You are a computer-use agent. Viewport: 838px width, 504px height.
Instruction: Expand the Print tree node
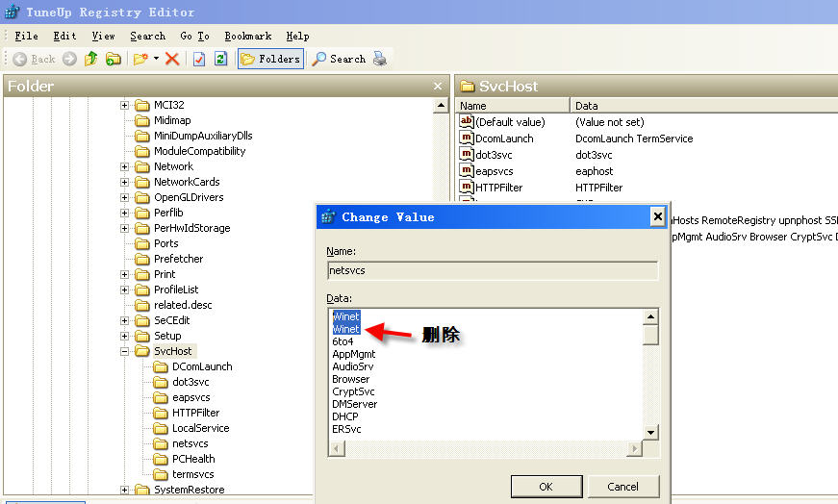click(124, 275)
